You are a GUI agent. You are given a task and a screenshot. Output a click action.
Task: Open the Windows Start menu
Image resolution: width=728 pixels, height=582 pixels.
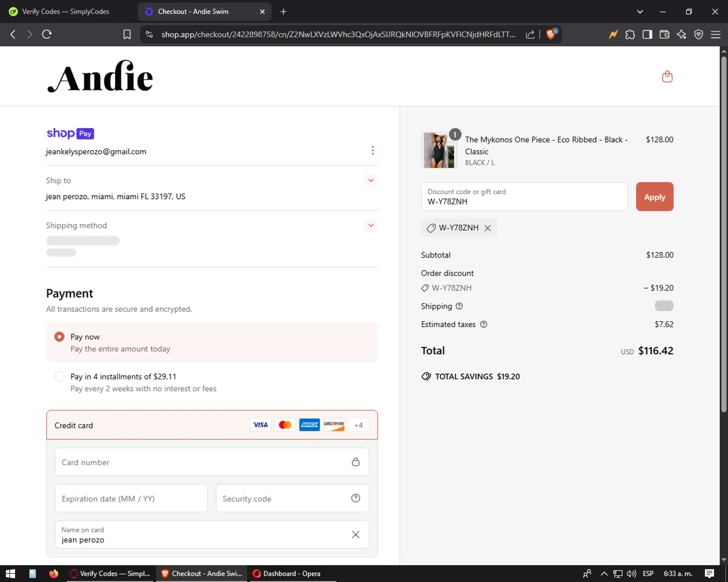tap(10, 574)
